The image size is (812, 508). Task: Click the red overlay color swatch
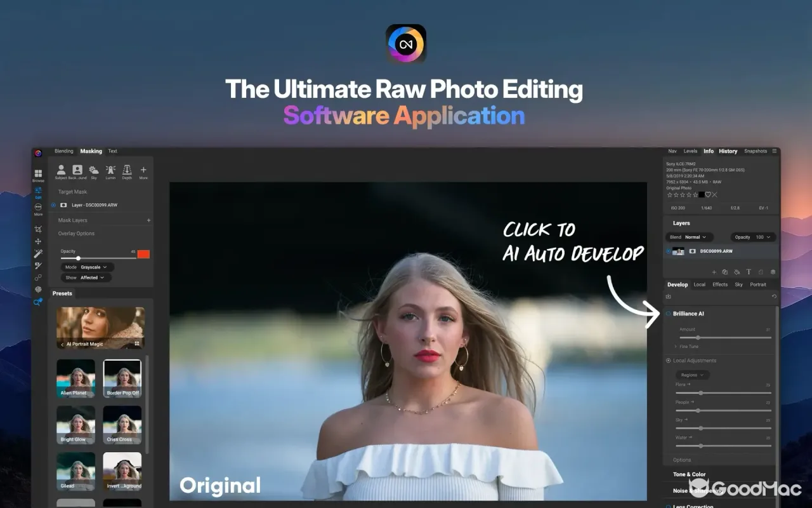point(143,254)
